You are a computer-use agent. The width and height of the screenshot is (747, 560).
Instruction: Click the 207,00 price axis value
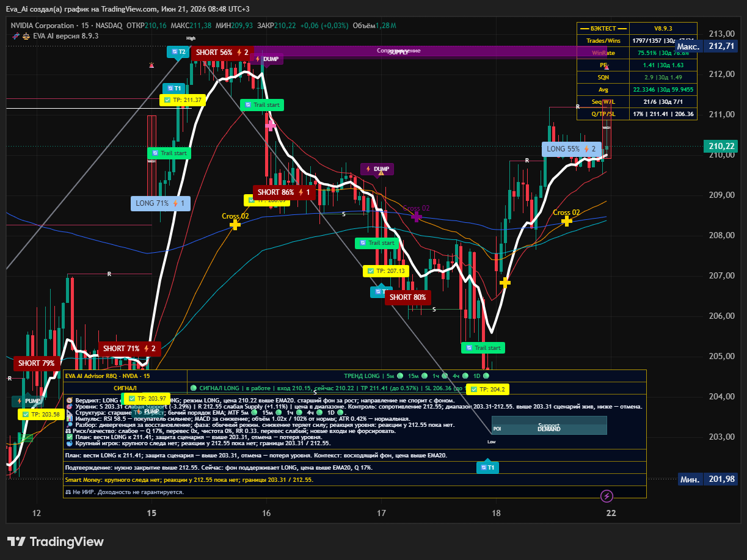coord(721,275)
